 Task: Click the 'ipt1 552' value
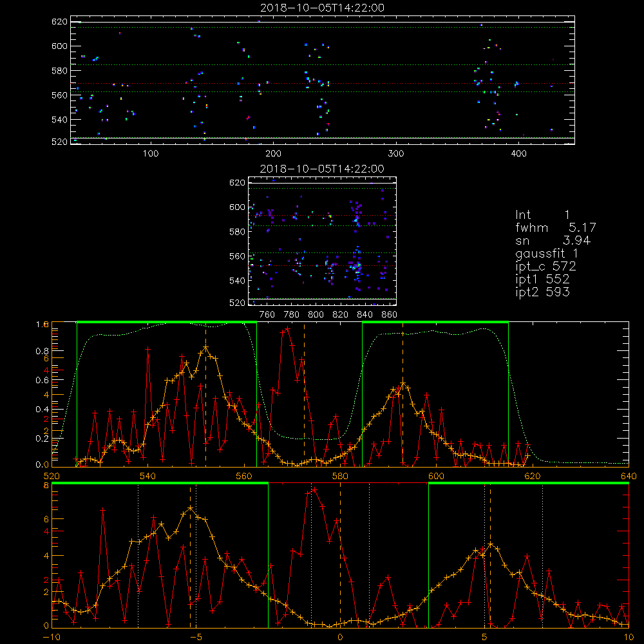pos(542,279)
